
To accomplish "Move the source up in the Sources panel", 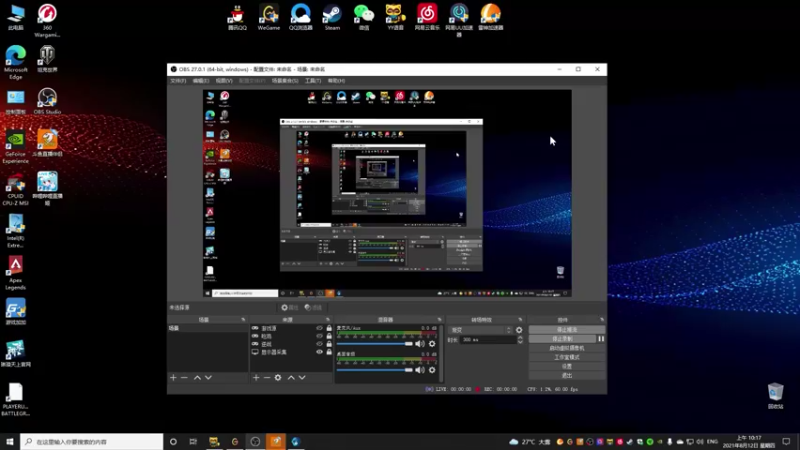I will (x=291, y=378).
